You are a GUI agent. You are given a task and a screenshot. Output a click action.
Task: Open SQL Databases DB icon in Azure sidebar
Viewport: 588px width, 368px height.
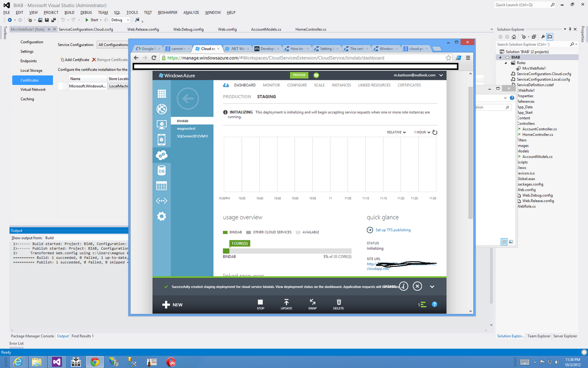pyautogui.click(x=162, y=170)
